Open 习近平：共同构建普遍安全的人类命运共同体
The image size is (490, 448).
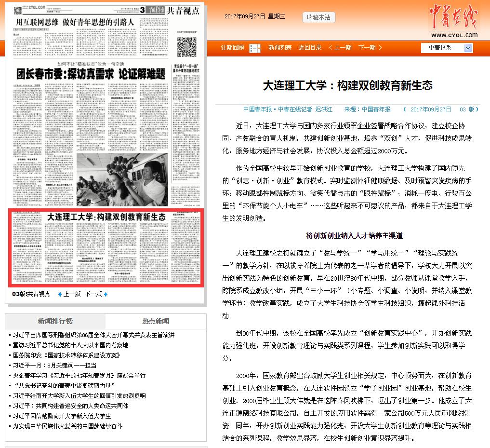71,406
